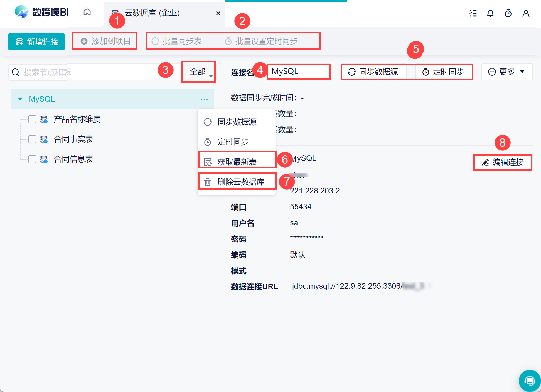The width and height of the screenshot is (541, 392).
Task: Select 删除云数据库 in the popup menu
Action: coord(240,182)
